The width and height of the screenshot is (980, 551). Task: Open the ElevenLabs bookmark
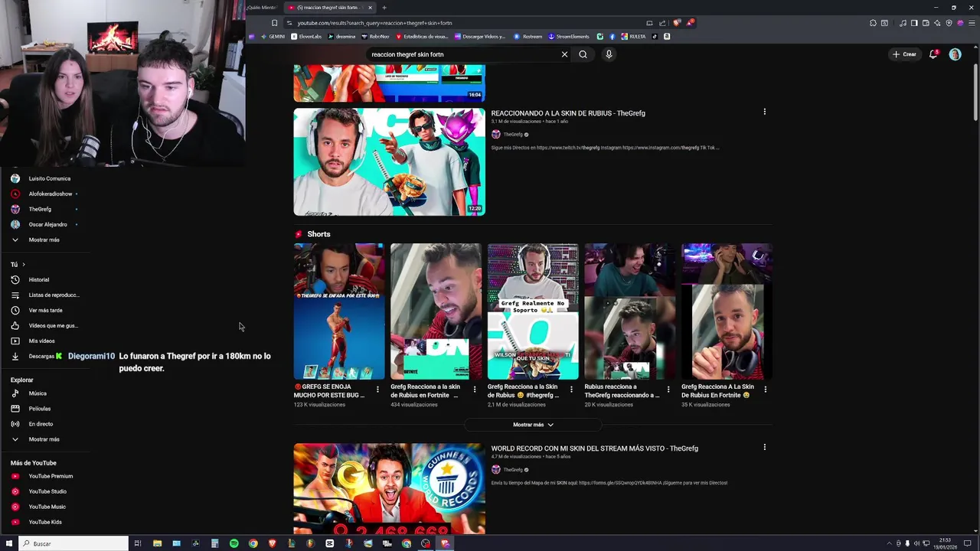coord(306,37)
